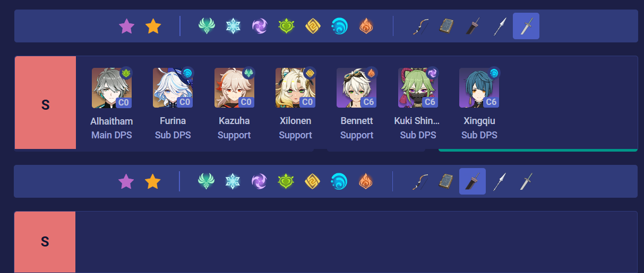This screenshot has width=644, height=273.
Task: Click the Kazuha name link
Action: [234, 121]
